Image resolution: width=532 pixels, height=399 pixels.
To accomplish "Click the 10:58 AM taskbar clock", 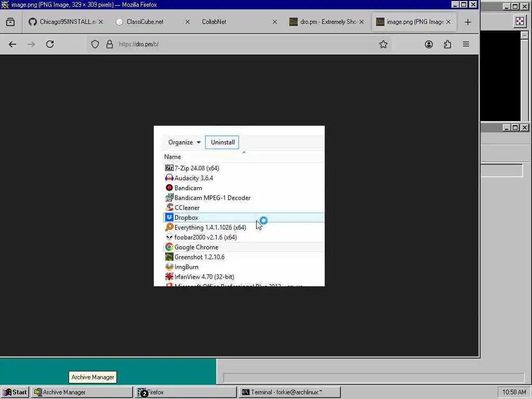I will [514, 392].
